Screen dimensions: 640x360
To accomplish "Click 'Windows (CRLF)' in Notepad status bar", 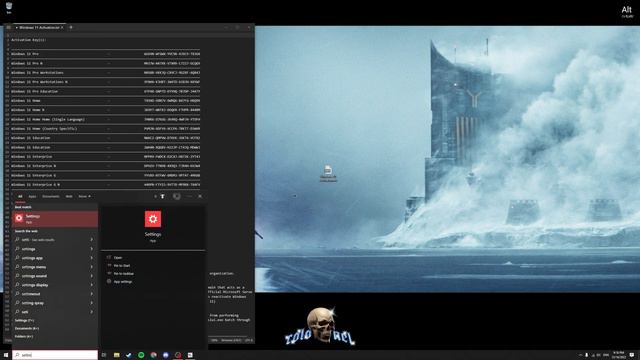I will click(231, 340).
